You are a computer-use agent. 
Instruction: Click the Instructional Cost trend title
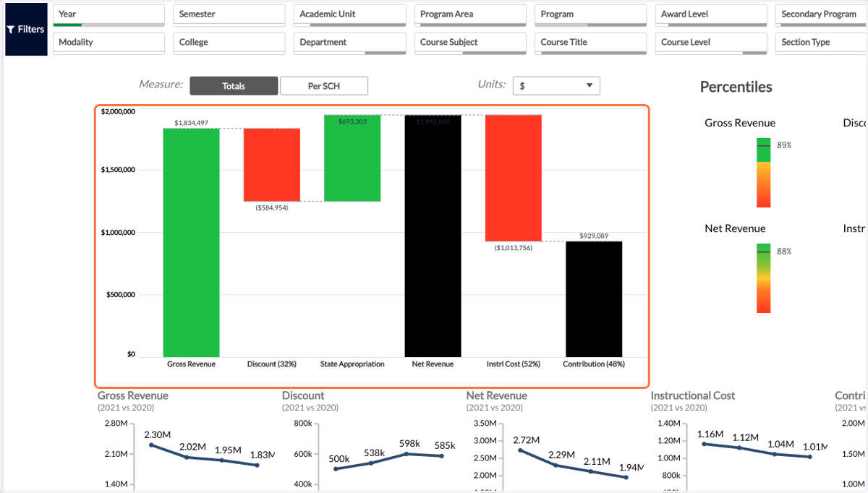tap(693, 395)
